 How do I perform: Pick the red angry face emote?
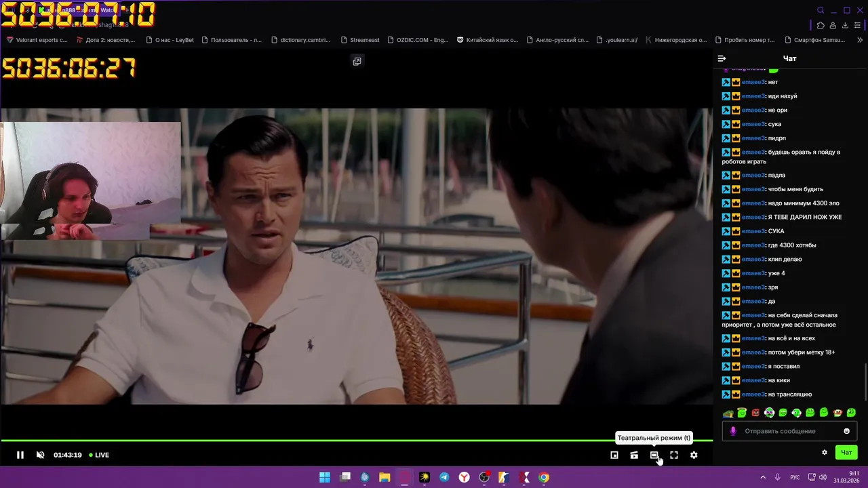pyautogui.click(x=755, y=413)
